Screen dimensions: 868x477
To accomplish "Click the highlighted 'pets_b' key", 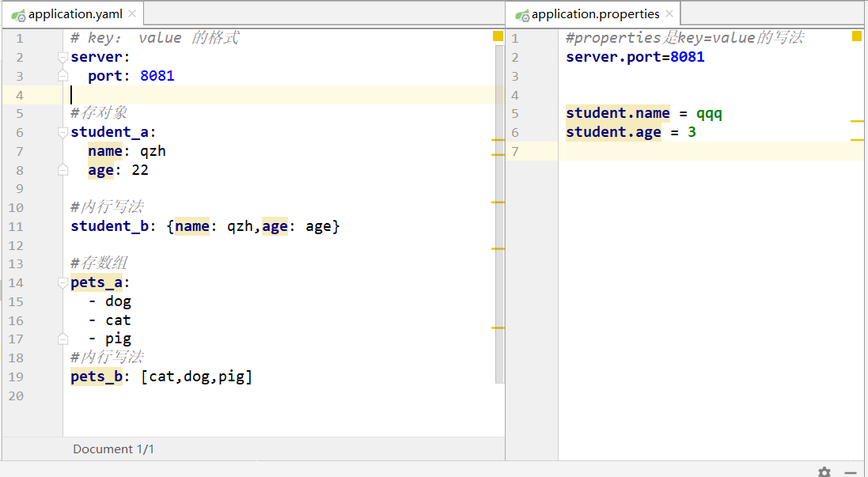I will click(97, 377).
